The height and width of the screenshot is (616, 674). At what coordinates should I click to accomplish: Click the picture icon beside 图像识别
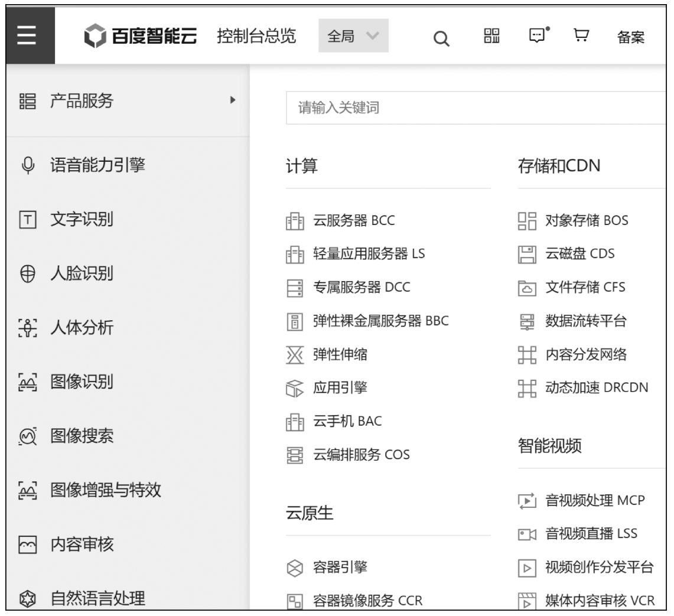[x=28, y=382]
